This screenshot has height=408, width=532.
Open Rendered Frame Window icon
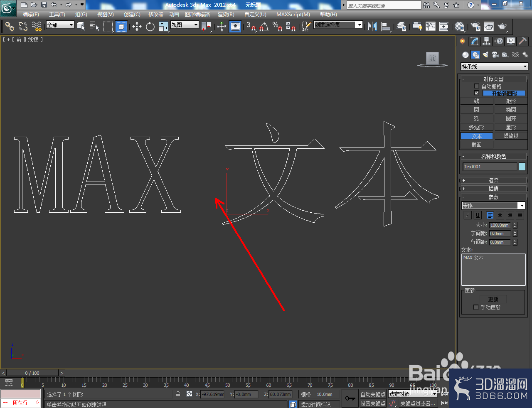(489, 27)
